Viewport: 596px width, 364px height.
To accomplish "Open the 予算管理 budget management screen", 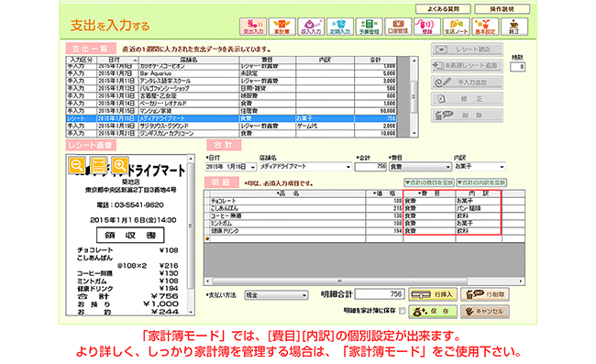I will click(370, 27).
